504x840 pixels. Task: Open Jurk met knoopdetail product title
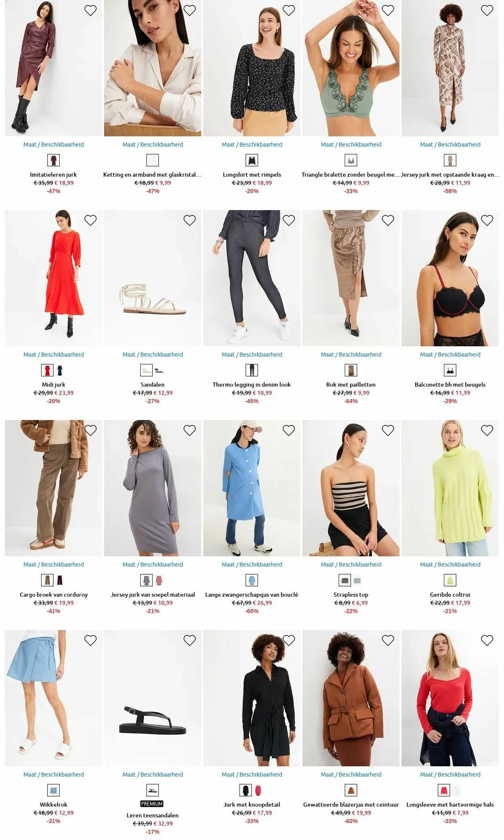(x=252, y=804)
